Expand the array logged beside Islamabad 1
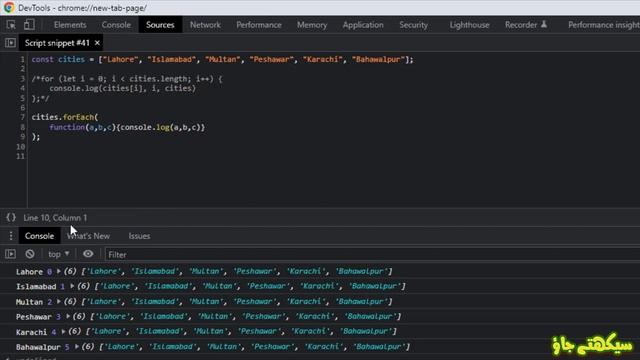640x360 pixels. click(72, 286)
